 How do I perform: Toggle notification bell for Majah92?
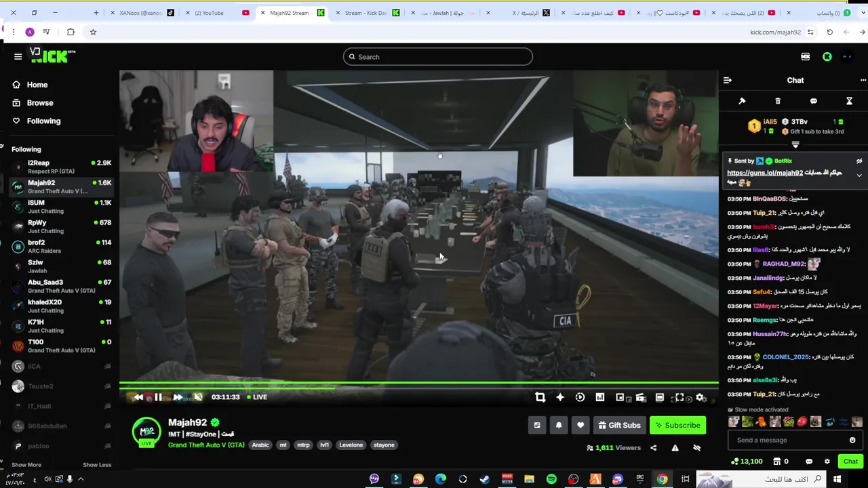(x=559, y=426)
